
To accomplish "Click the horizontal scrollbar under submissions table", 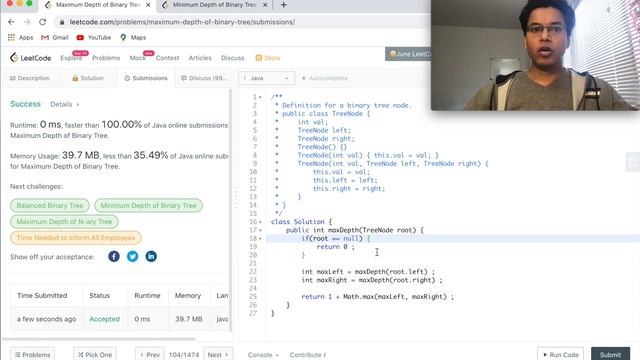I will point(98,338).
